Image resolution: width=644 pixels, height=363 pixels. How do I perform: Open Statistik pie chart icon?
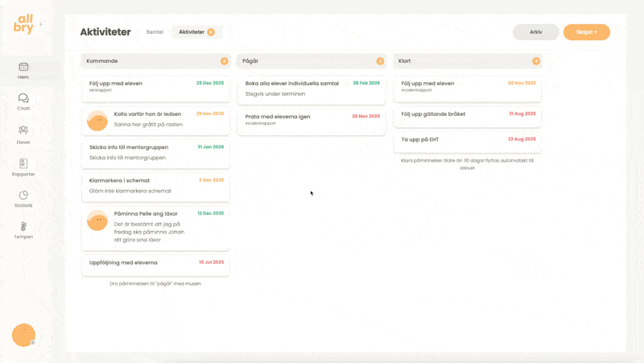point(23,195)
